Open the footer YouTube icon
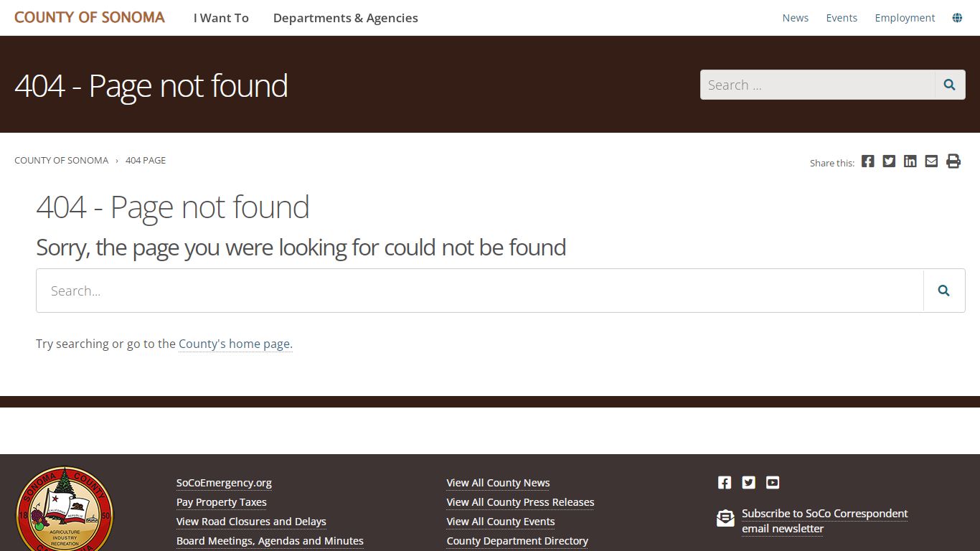This screenshot has width=980, height=551. click(x=773, y=483)
